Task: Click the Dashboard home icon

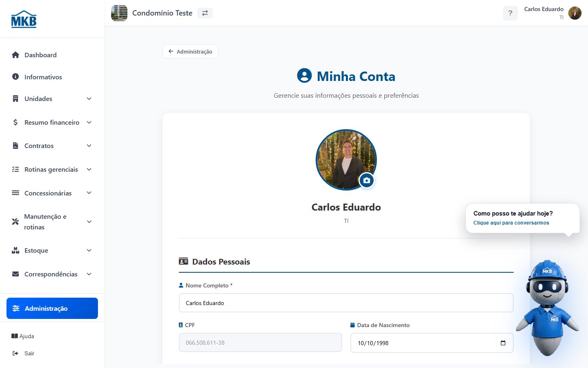Action: click(x=16, y=55)
